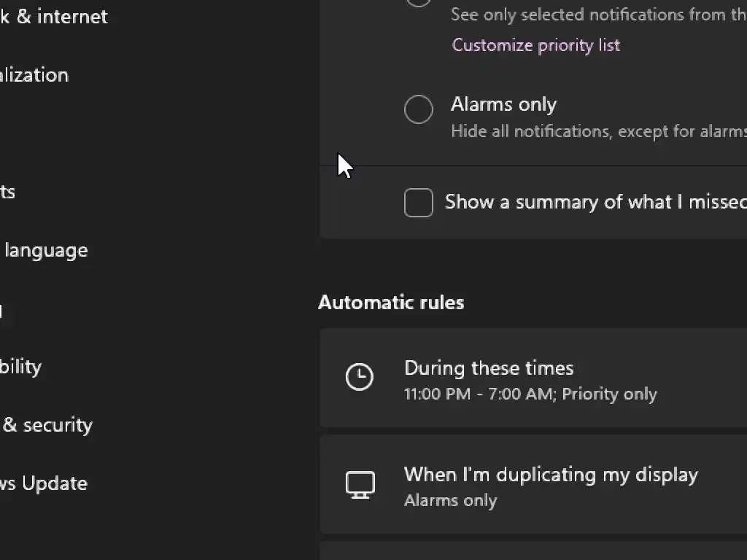Open When I'm duplicating my display rule title
The image size is (747, 560).
pyautogui.click(x=551, y=475)
